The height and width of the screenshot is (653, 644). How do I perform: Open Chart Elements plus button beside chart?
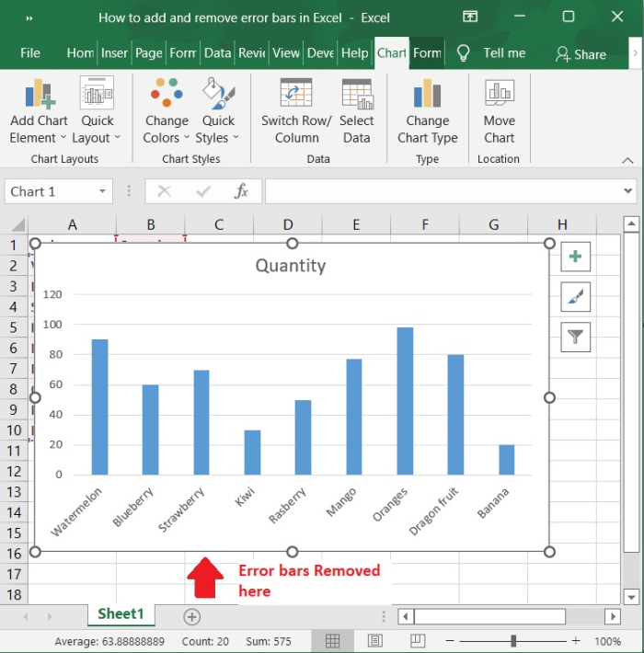(x=575, y=257)
